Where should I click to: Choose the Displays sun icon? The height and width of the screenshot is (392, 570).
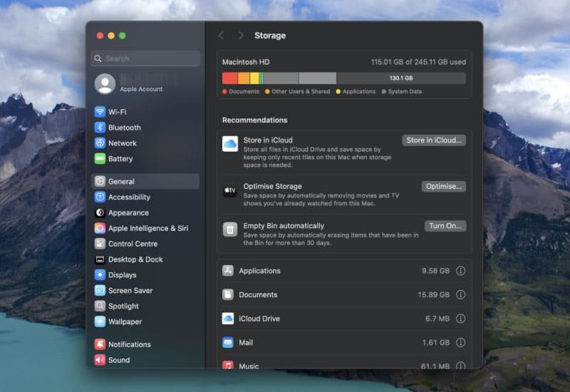(x=100, y=275)
